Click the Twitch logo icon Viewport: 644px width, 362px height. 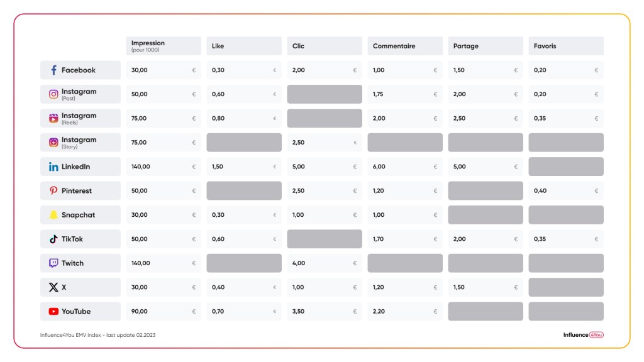pos(53,263)
